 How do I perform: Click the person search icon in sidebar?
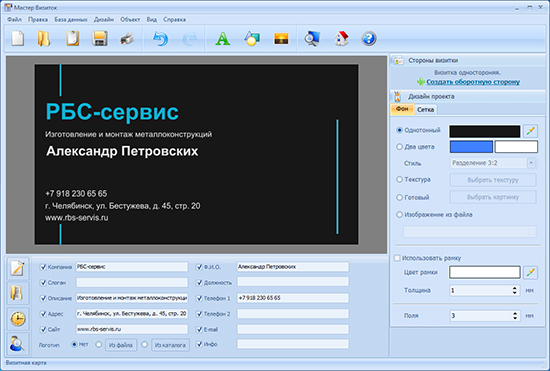click(x=18, y=343)
